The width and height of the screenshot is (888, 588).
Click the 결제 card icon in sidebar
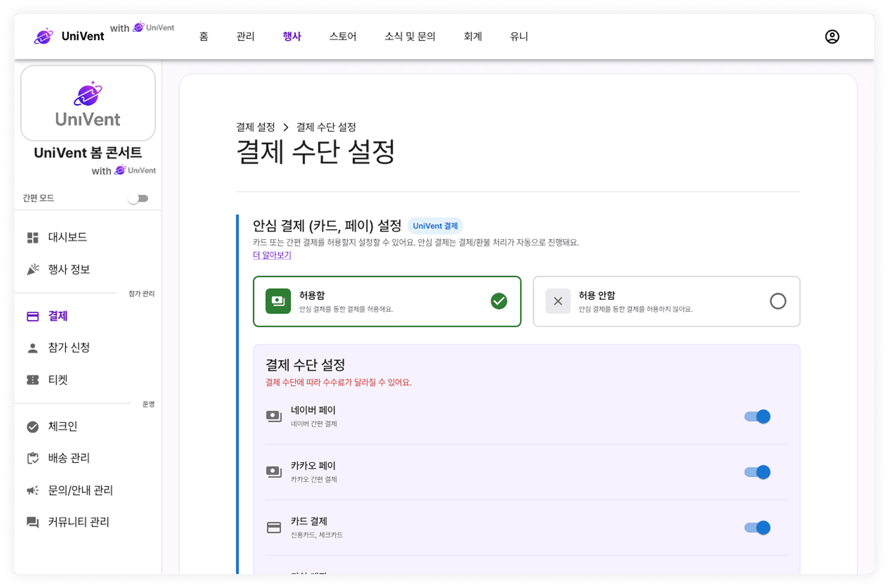(x=33, y=316)
